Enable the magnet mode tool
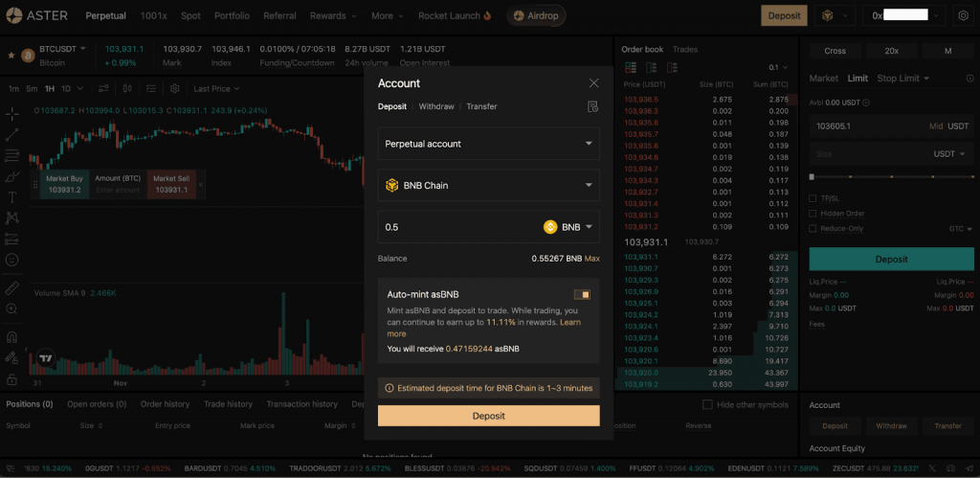The height and width of the screenshot is (478, 980). [x=12, y=337]
